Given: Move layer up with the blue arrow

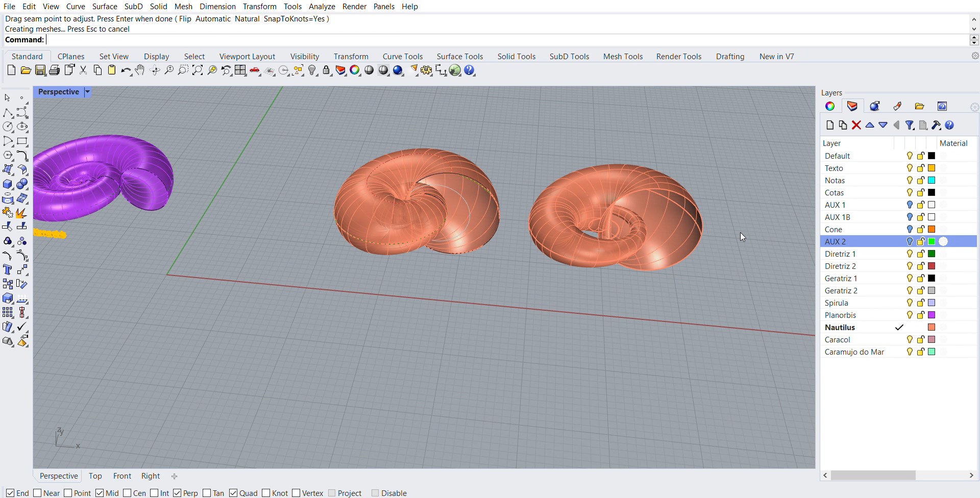Looking at the screenshot, I should pos(870,125).
